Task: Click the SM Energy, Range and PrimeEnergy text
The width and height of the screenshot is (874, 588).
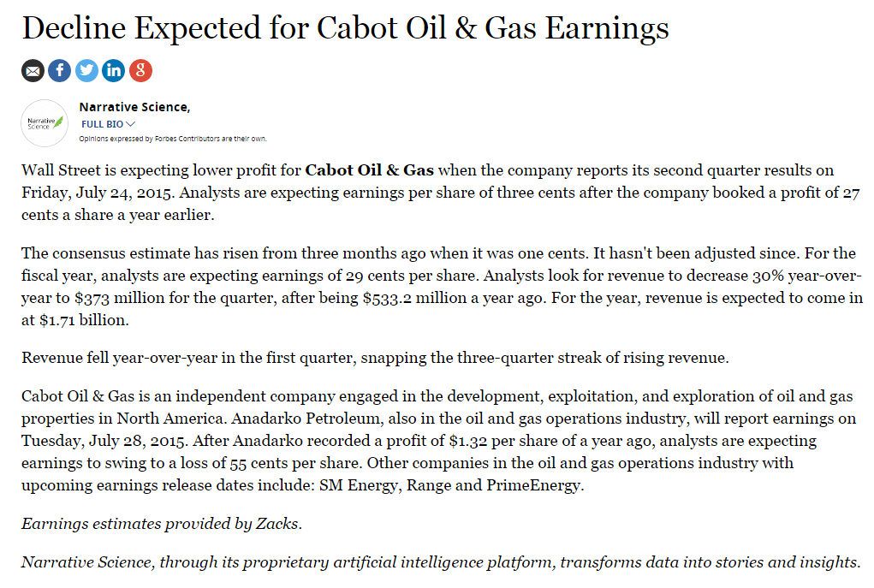Action: (451, 485)
